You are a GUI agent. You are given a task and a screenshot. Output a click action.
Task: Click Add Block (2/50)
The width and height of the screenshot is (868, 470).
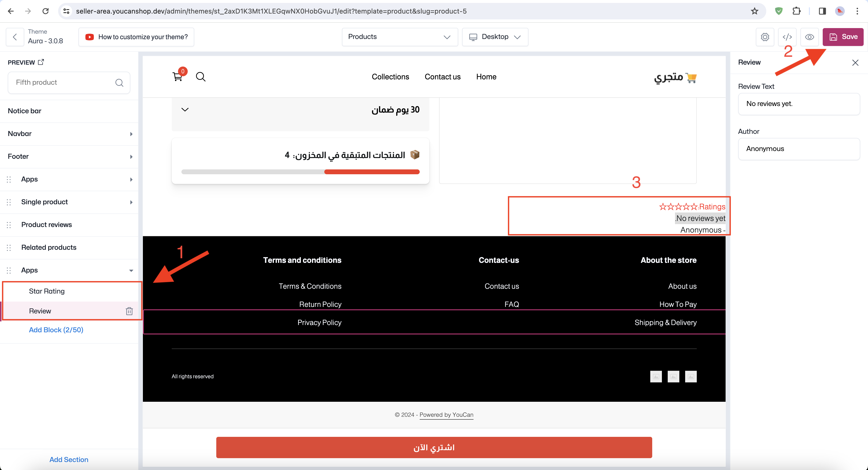pyautogui.click(x=56, y=330)
